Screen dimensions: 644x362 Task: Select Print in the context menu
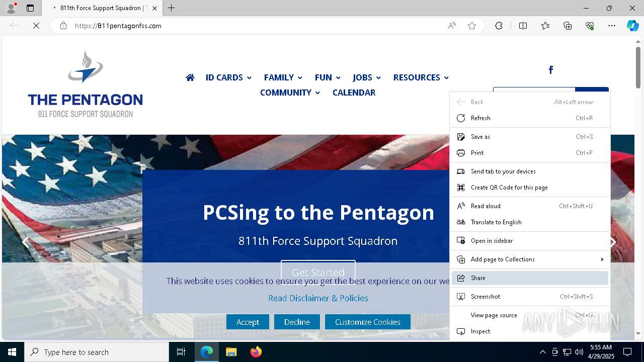coord(530,153)
